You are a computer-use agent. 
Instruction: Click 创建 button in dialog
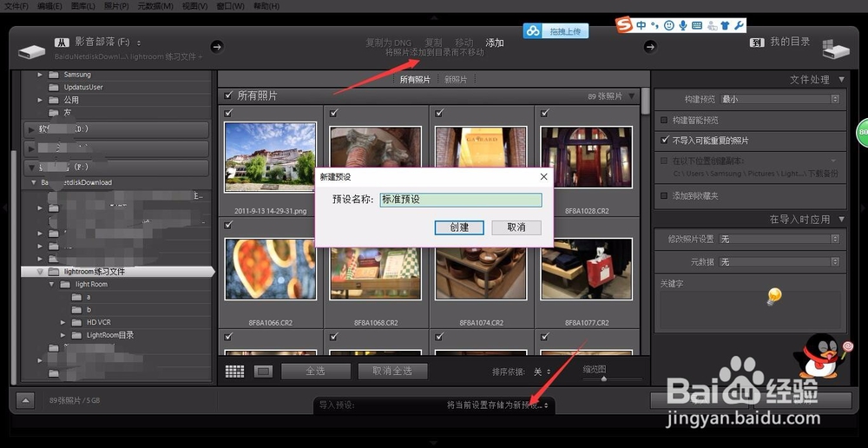pos(459,227)
